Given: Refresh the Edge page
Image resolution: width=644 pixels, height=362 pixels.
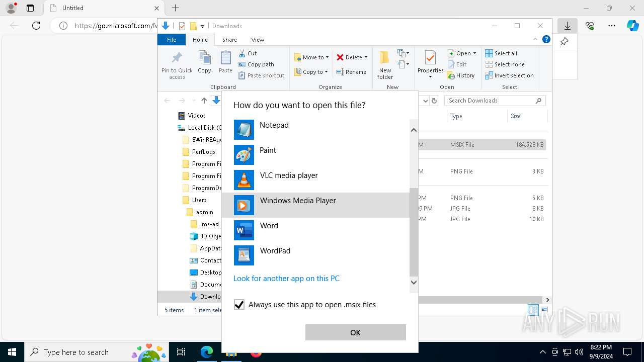Looking at the screenshot, I should point(36,26).
